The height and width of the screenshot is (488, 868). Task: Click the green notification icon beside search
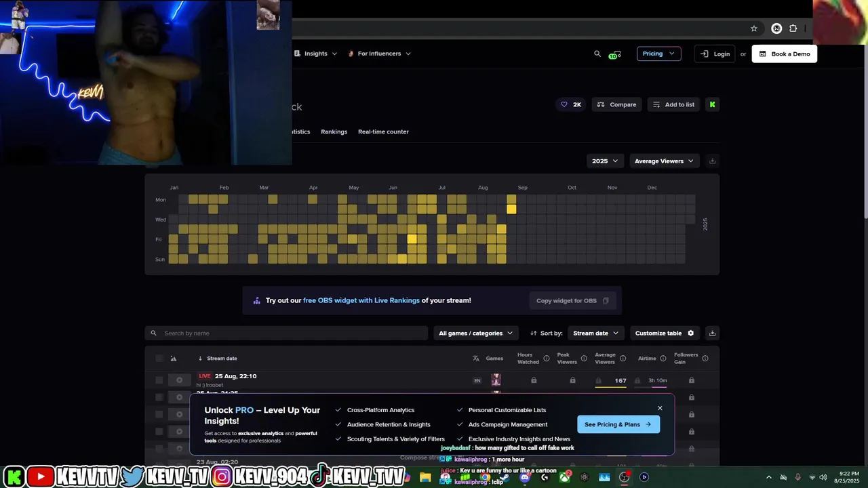pyautogui.click(x=615, y=54)
